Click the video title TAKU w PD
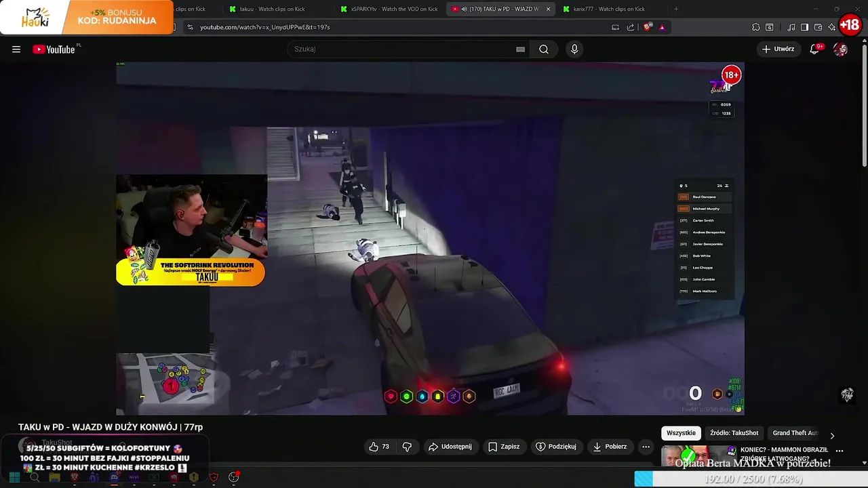The image size is (868, 488). 111,427
